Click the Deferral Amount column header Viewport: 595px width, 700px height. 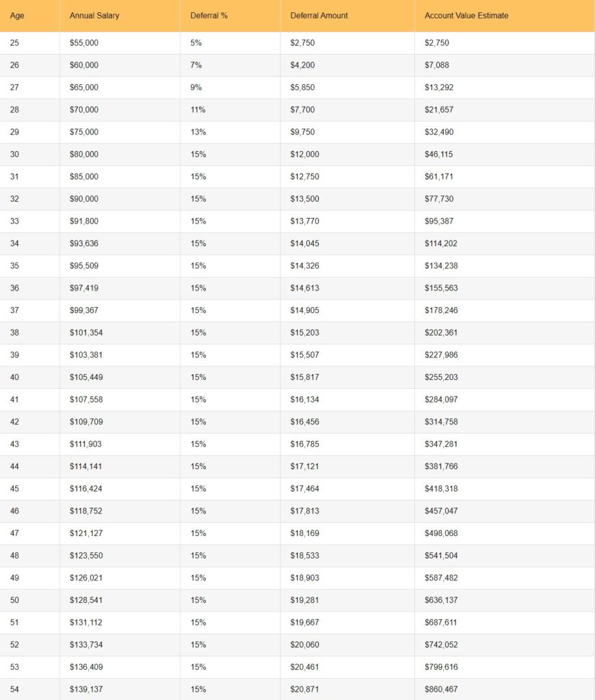point(319,16)
